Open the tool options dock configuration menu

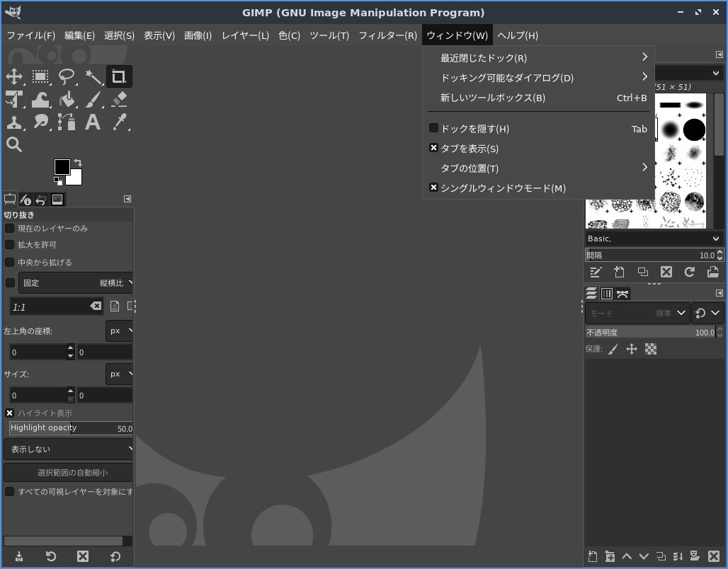(127, 199)
